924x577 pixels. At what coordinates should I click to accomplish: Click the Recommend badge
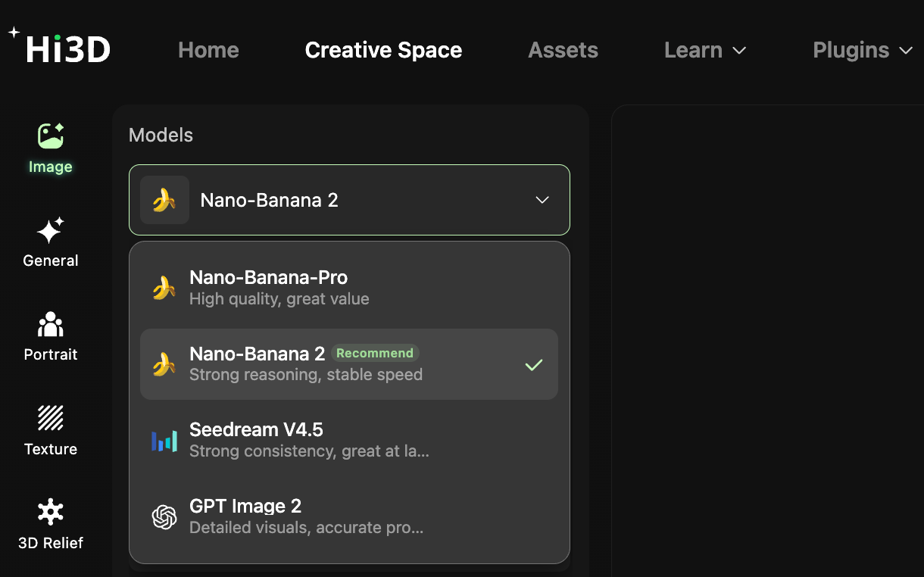coord(375,353)
